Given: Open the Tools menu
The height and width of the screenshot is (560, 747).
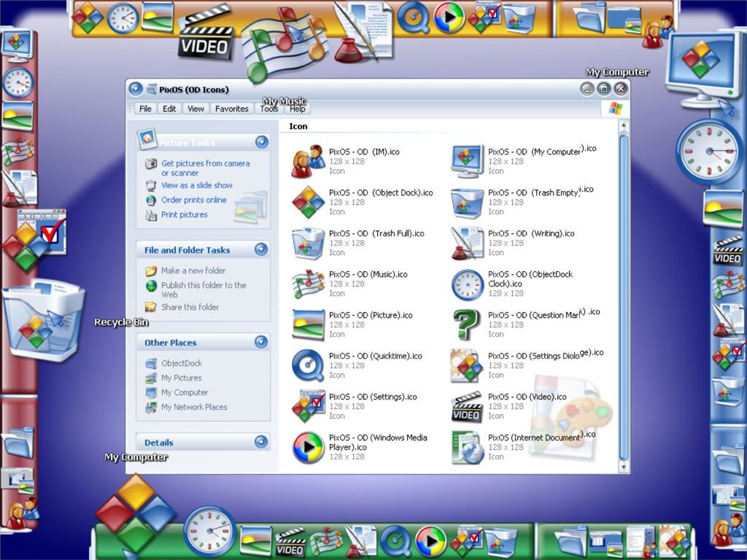Looking at the screenshot, I should coord(269,109).
